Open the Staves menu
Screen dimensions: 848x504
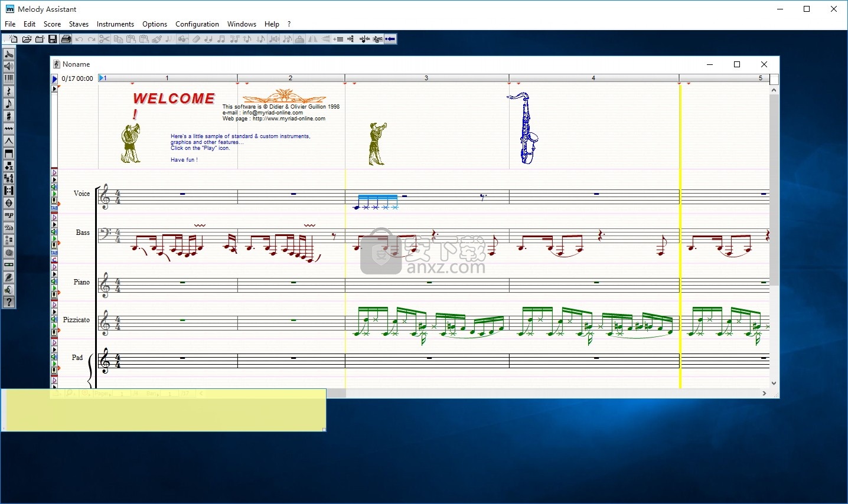pos(79,24)
